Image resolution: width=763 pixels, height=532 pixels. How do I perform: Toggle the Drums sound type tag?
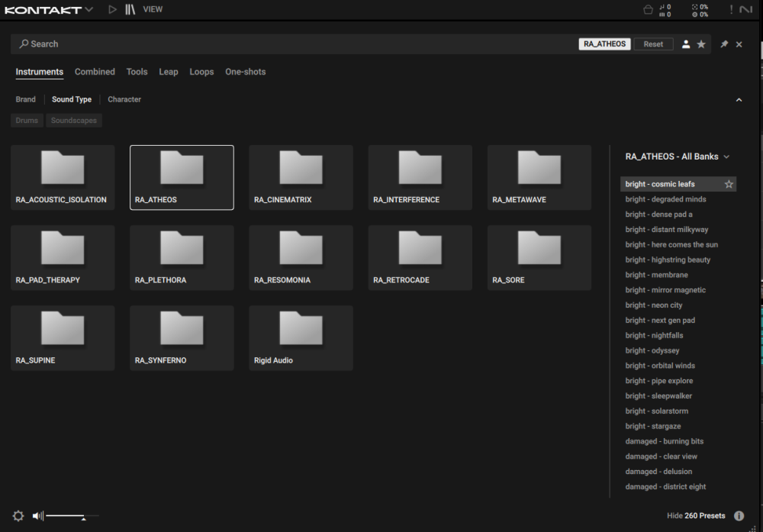click(x=27, y=121)
